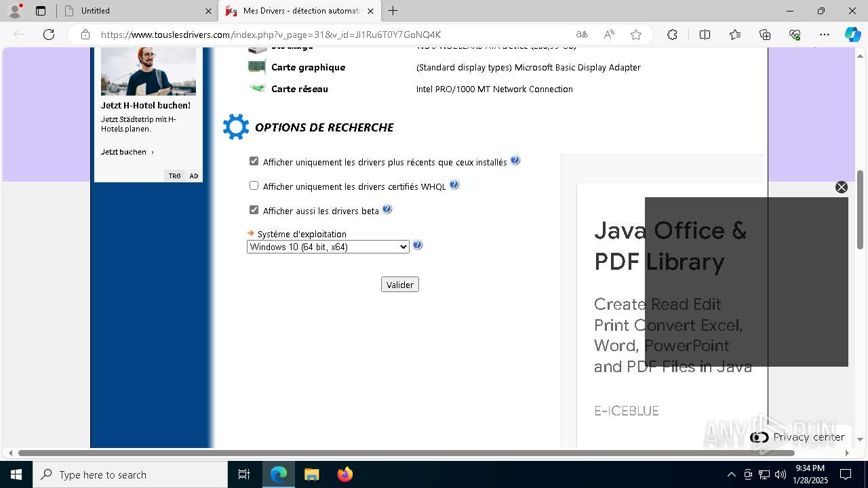This screenshot has height=488, width=868.
Task: Click the network tray icon
Action: click(764, 474)
